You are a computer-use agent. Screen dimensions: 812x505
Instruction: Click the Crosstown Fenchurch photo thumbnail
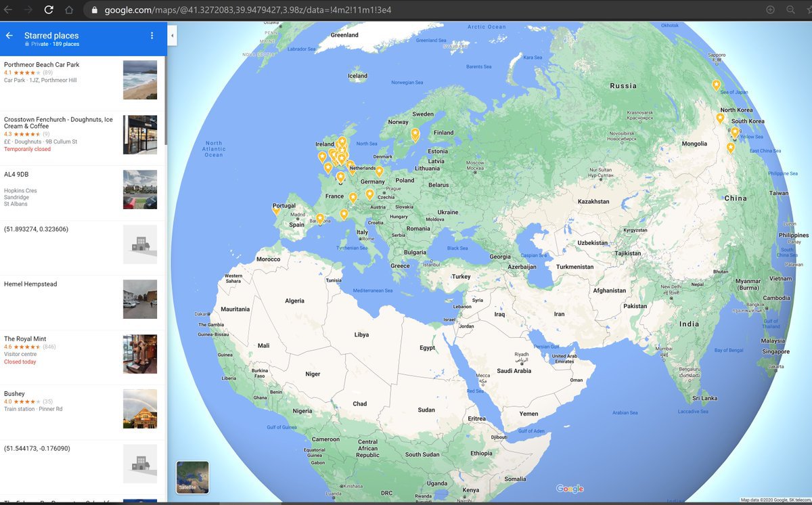click(139, 135)
